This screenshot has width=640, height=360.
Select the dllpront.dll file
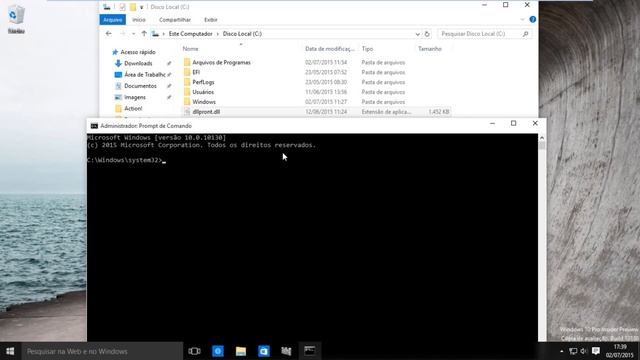pyautogui.click(x=316, y=111)
